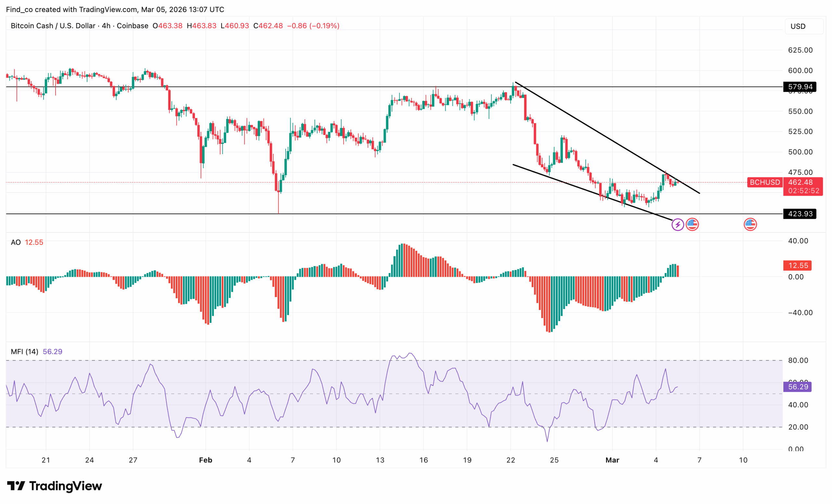Image resolution: width=832 pixels, height=504 pixels.
Task: Click the purple lightning bolt event icon
Action: [x=678, y=225]
